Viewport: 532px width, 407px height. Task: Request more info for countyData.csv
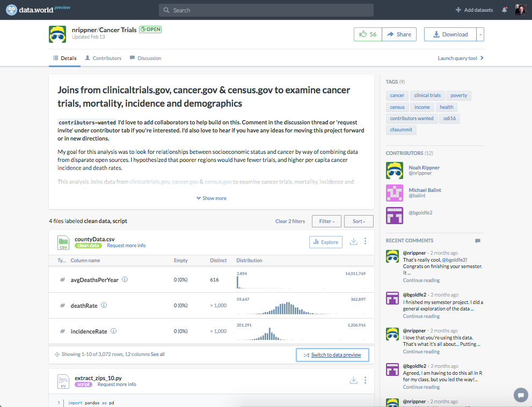[126, 246]
